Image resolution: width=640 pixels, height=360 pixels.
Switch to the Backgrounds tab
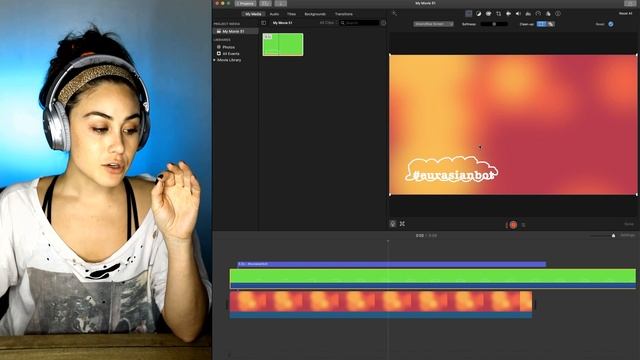tap(315, 14)
